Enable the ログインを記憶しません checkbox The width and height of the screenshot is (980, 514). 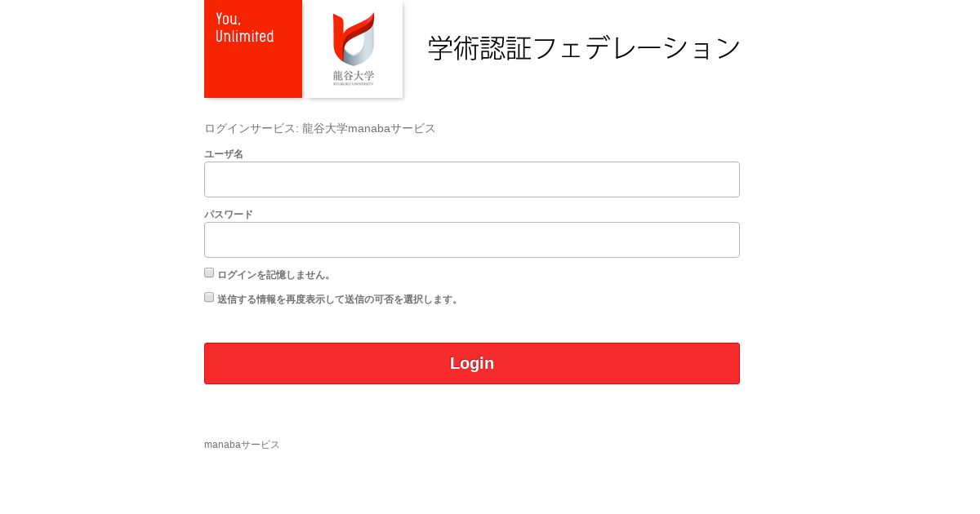pos(209,273)
